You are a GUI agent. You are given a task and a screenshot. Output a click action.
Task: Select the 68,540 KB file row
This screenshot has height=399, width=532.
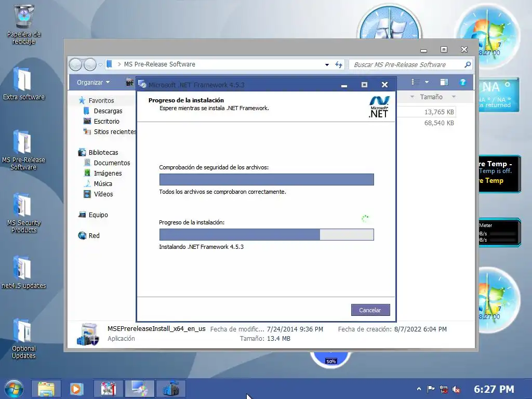pyautogui.click(x=426, y=123)
